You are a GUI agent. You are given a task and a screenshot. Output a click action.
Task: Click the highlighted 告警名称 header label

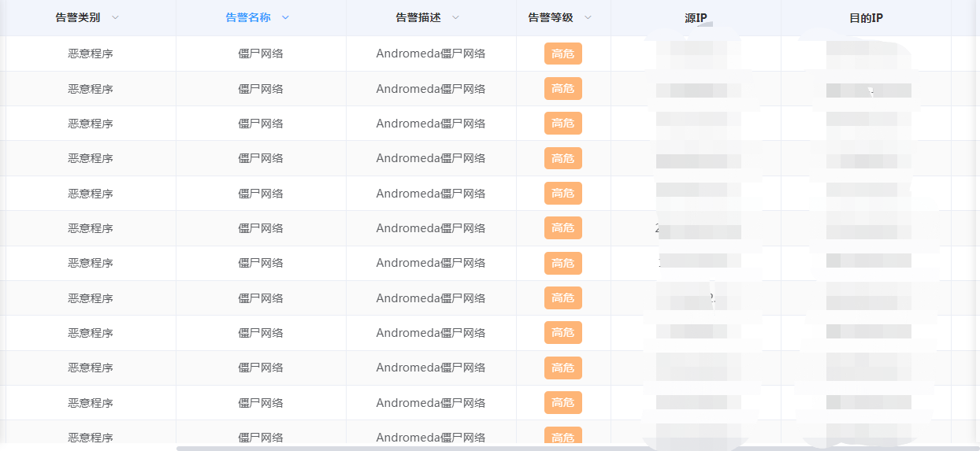[248, 17]
